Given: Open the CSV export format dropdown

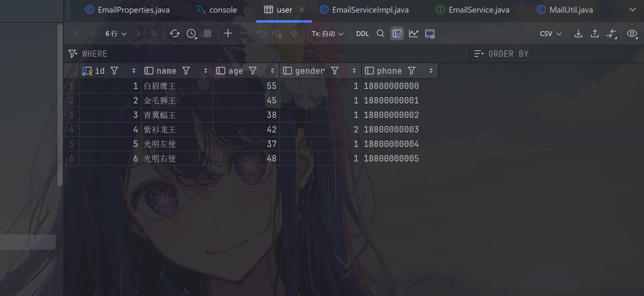Looking at the screenshot, I should [551, 33].
